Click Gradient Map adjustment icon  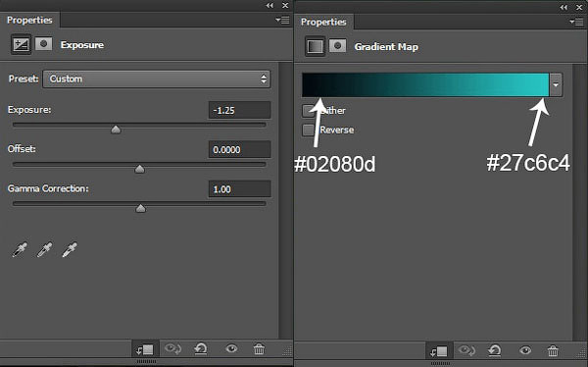(315, 46)
